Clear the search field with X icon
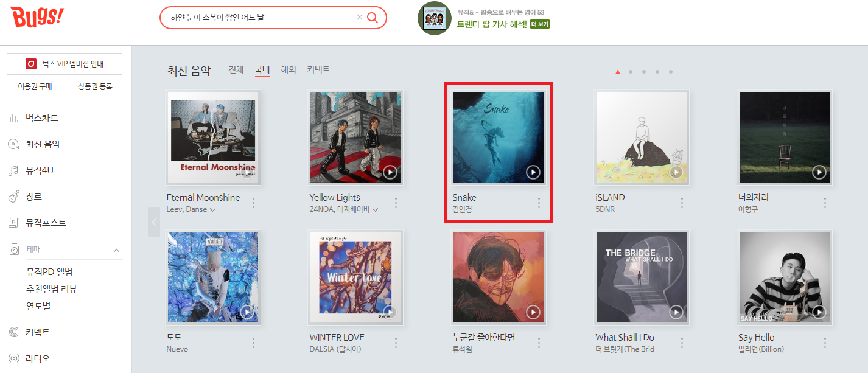This screenshot has width=868, height=373. [x=359, y=18]
